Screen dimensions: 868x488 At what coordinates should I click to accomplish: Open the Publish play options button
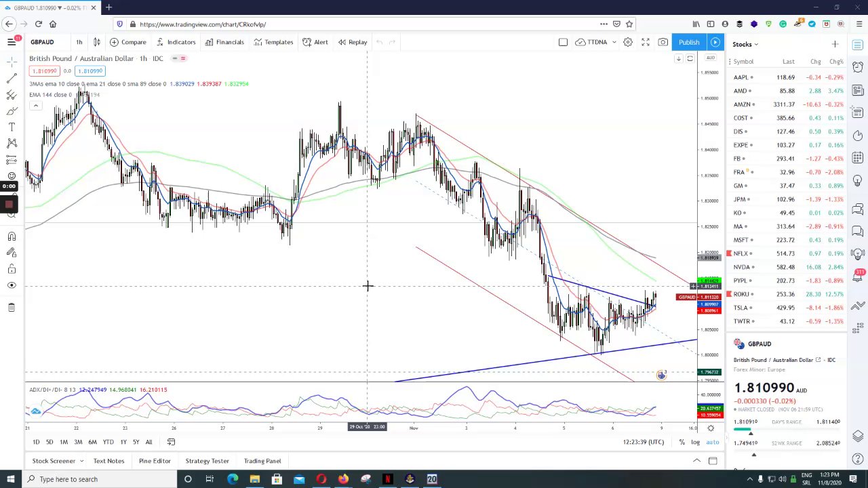pos(715,42)
